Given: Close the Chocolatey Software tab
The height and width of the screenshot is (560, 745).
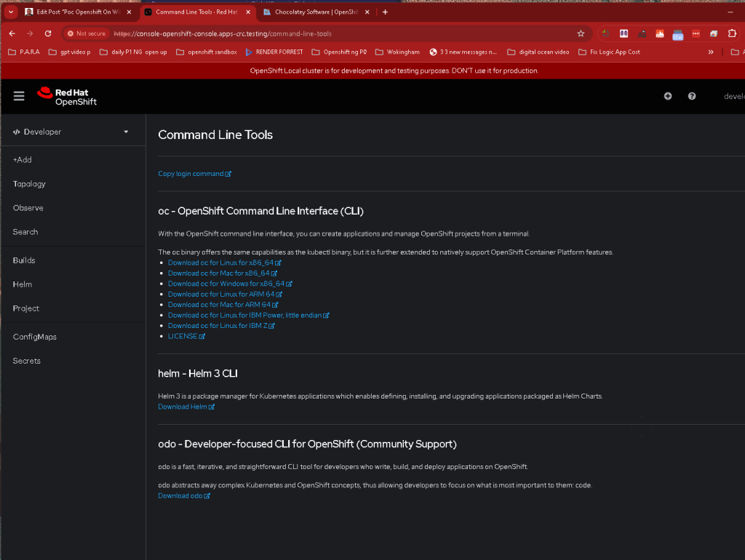Looking at the screenshot, I should (367, 12).
